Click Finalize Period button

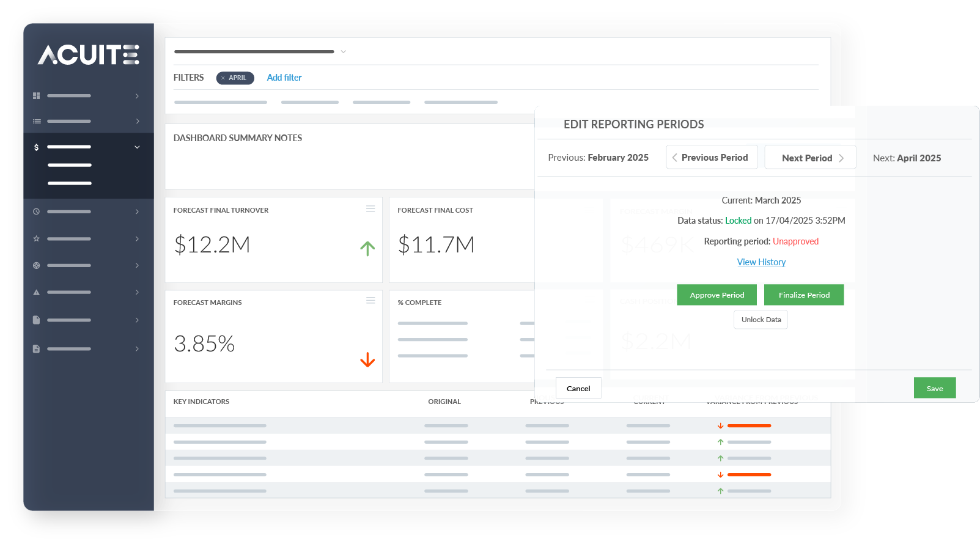click(x=804, y=295)
